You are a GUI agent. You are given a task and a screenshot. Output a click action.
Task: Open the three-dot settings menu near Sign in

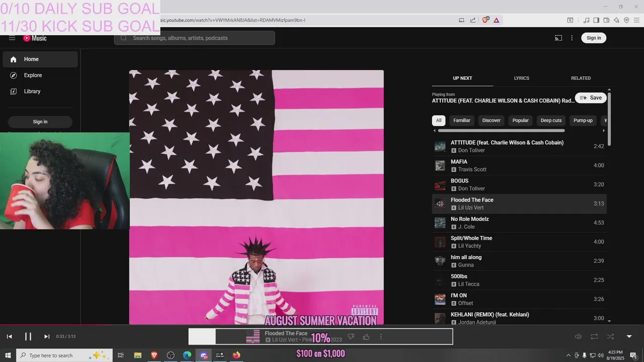[572, 38]
